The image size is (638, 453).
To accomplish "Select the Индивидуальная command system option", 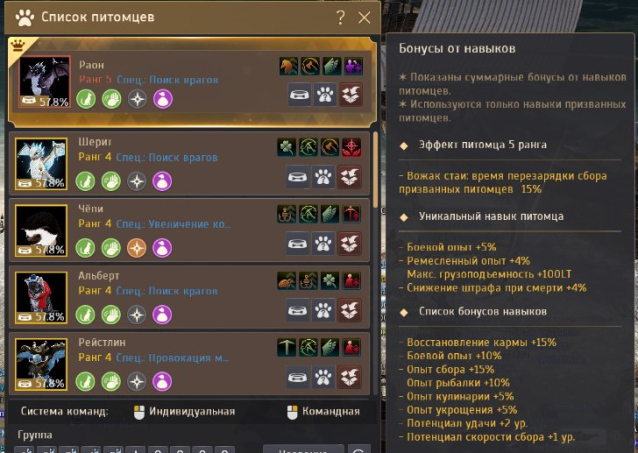I will click(x=185, y=411).
